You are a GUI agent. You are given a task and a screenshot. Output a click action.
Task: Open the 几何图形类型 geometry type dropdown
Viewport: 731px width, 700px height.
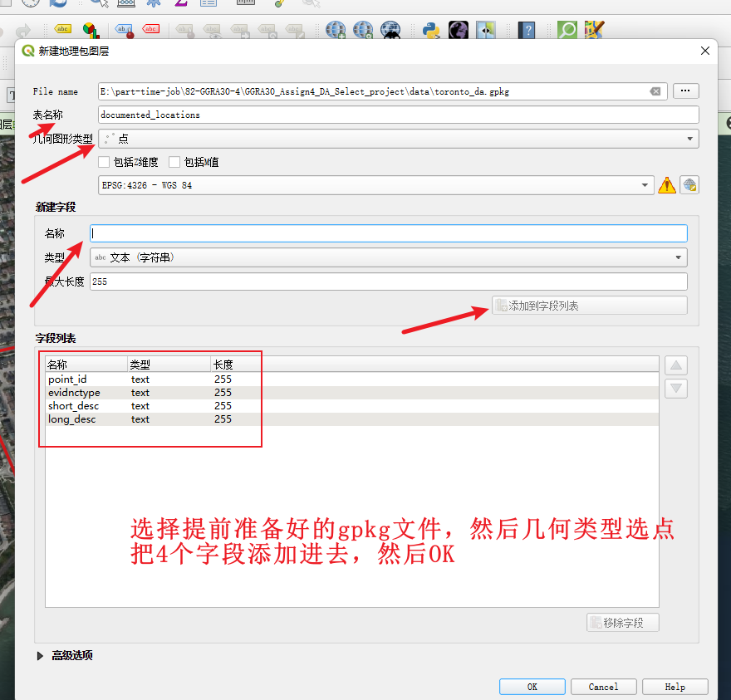[399, 139]
